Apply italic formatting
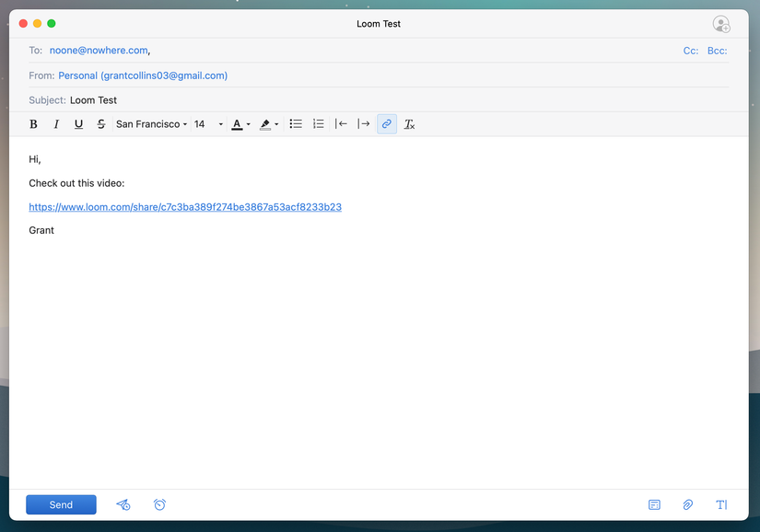The height and width of the screenshot is (532, 760). [56, 123]
